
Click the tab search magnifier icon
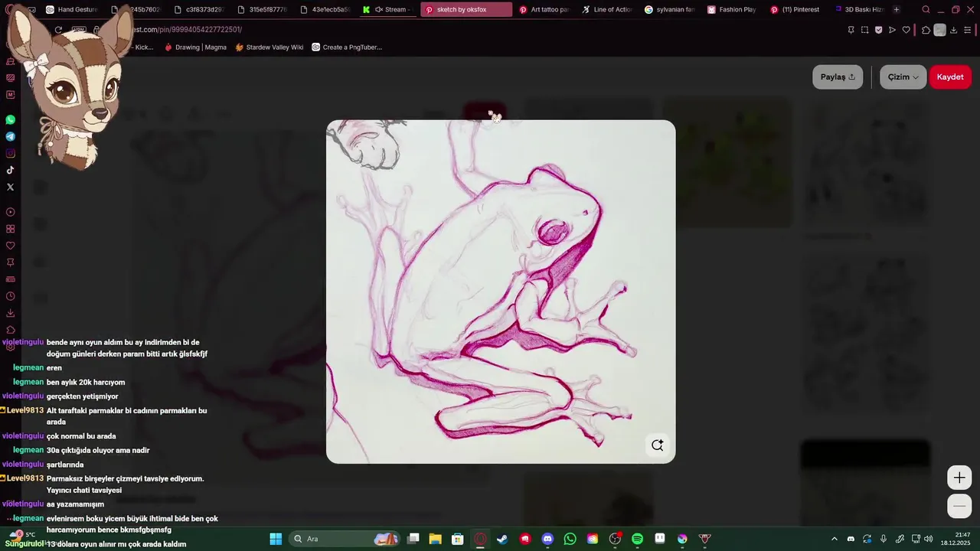coord(926,10)
